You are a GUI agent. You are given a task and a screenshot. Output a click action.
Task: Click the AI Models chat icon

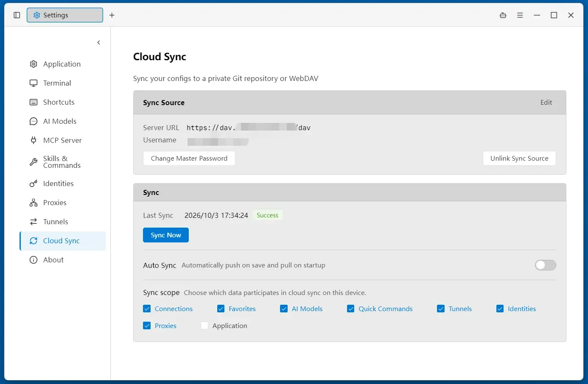click(x=34, y=121)
